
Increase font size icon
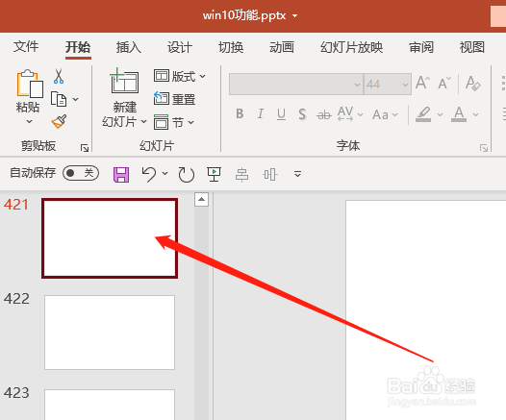click(x=422, y=83)
